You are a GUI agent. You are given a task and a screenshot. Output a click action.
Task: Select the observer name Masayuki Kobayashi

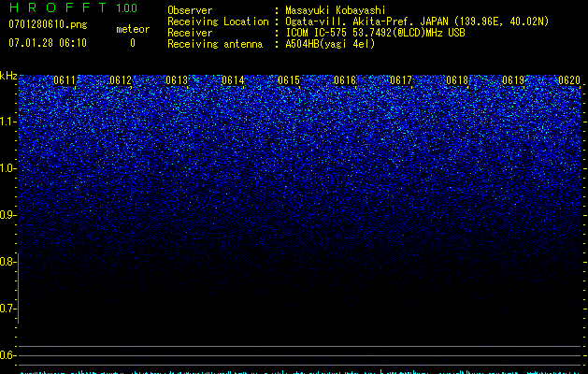coord(336,10)
